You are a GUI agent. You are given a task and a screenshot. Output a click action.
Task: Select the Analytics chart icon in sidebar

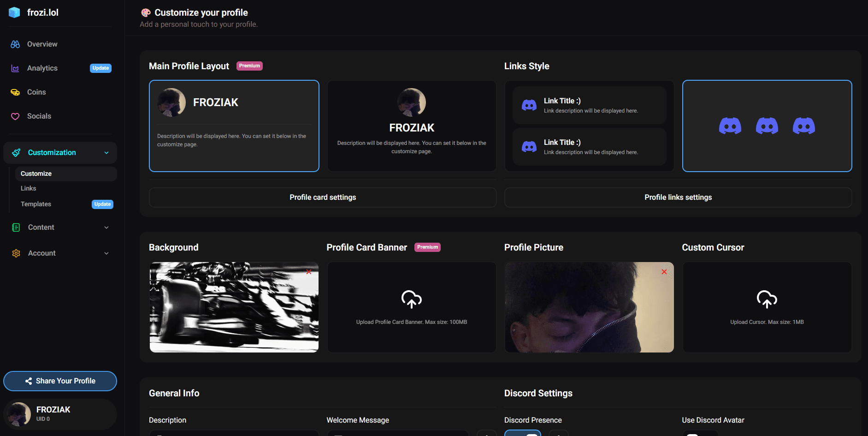(15, 68)
